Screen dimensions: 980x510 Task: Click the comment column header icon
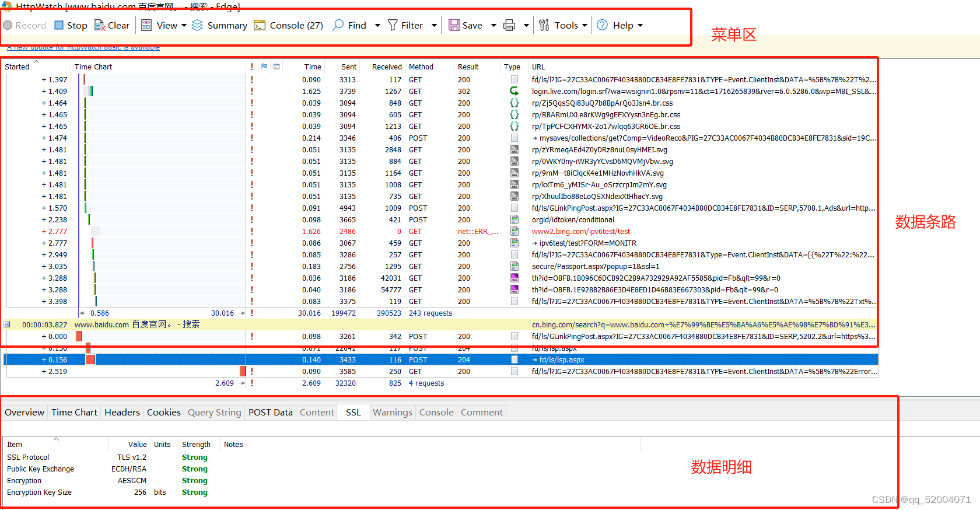click(x=276, y=67)
